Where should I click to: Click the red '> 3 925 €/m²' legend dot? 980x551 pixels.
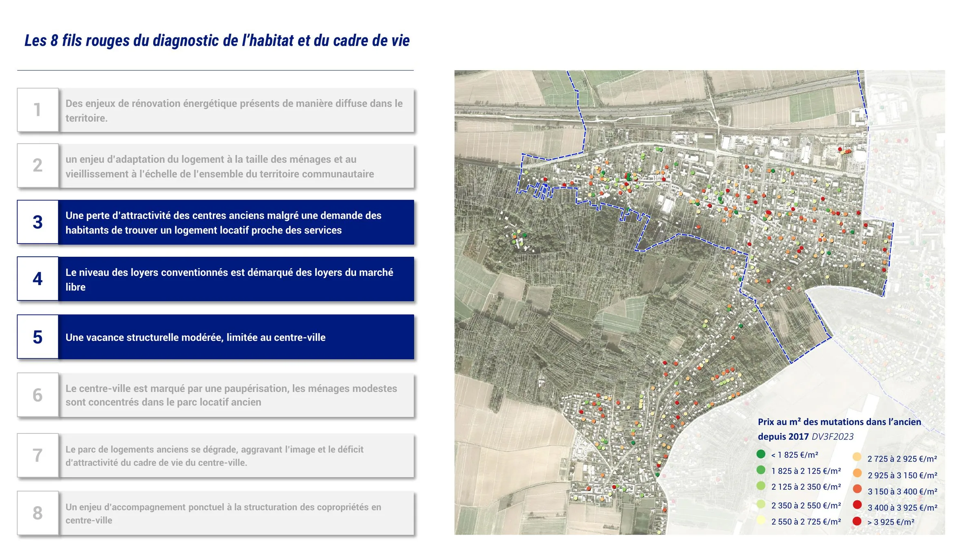coord(857,521)
